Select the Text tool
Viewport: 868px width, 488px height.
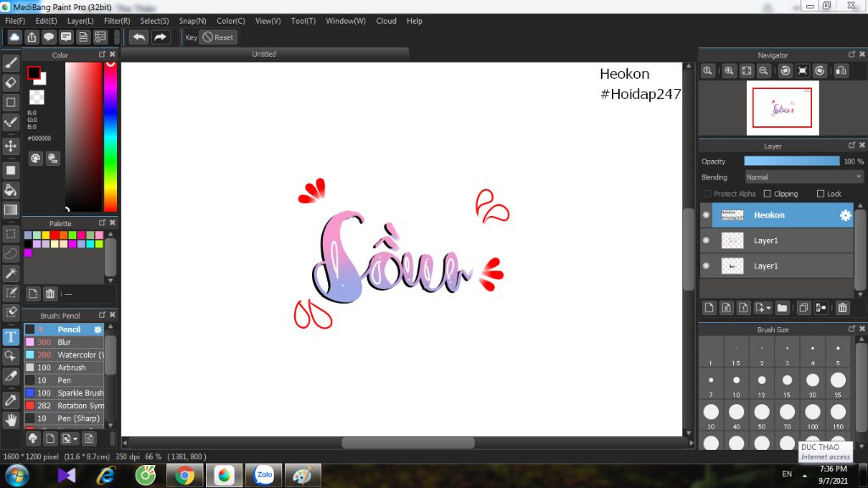pyautogui.click(x=10, y=336)
